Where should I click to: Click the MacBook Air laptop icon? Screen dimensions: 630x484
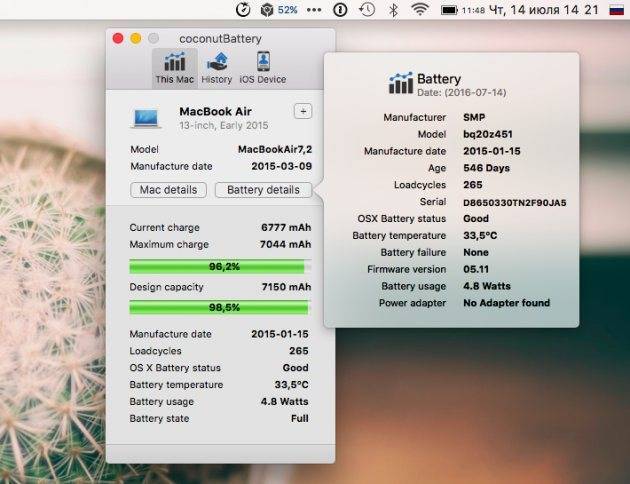(x=146, y=117)
